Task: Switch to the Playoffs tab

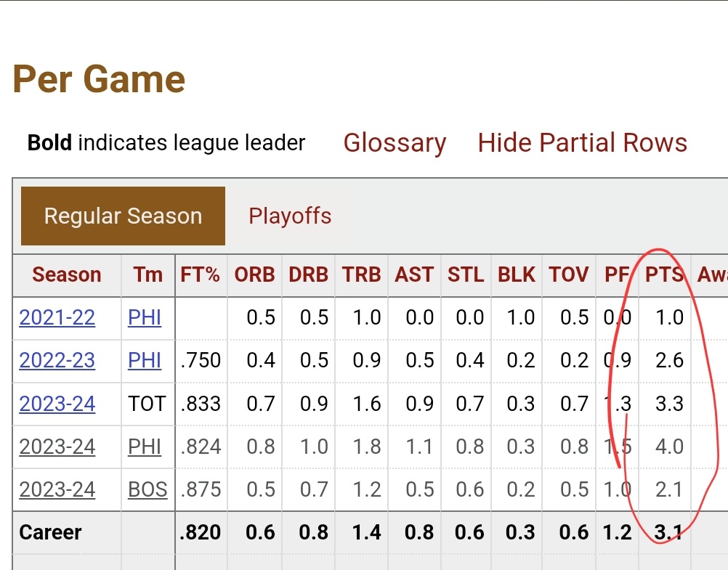Action: coord(290,216)
